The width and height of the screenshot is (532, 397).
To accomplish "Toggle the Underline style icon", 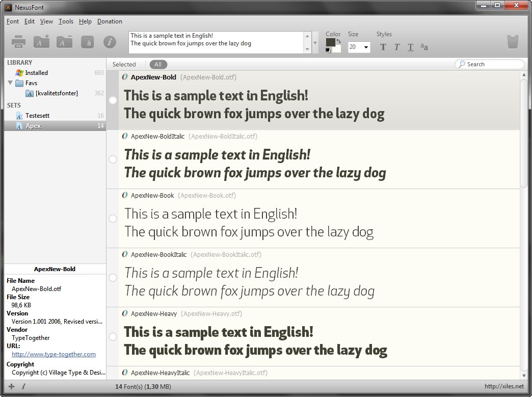I will coord(411,47).
